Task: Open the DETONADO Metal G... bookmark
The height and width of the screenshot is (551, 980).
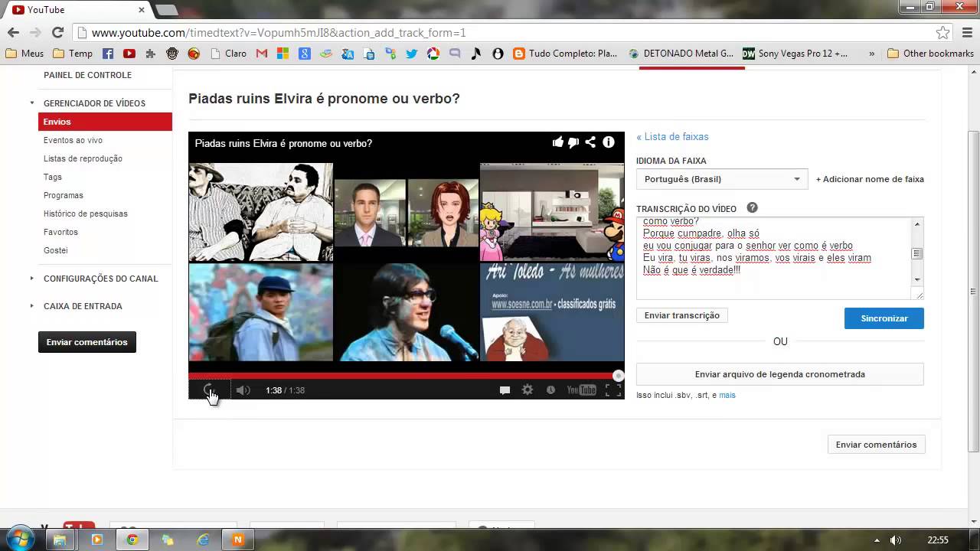Action: (x=681, y=54)
